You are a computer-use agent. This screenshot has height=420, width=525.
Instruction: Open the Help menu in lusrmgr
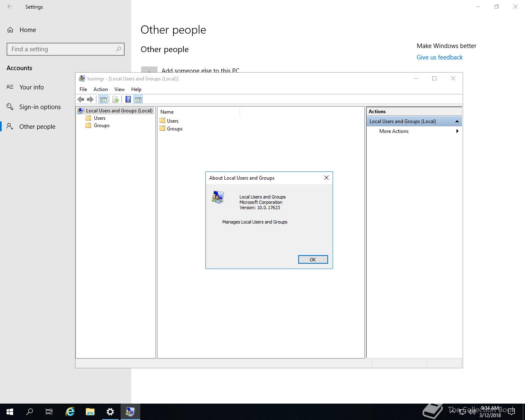click(136, 89)
